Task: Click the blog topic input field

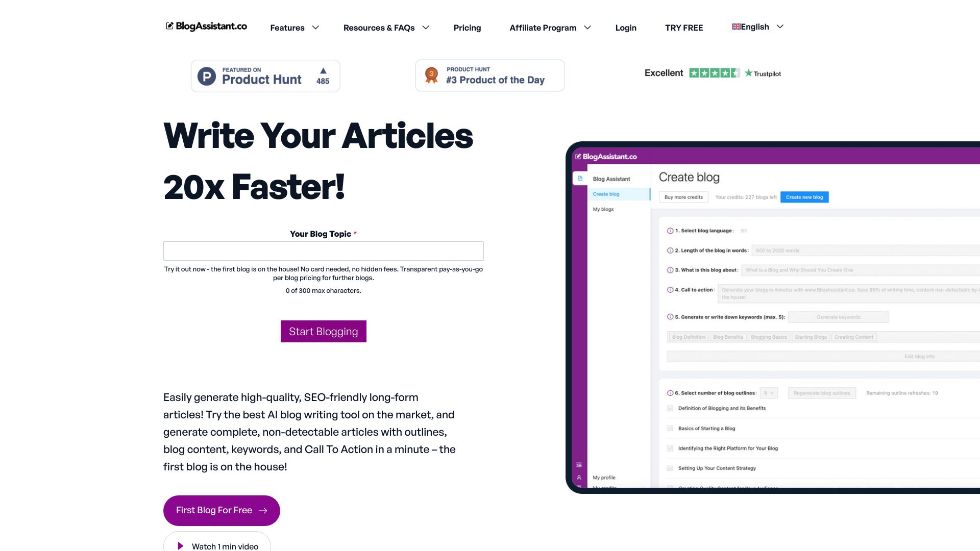Action: click(323, 251)
